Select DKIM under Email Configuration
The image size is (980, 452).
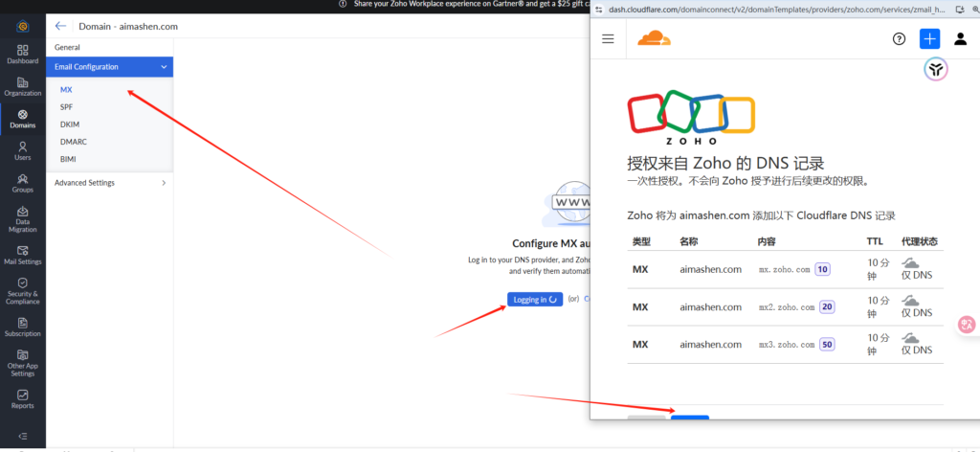coord(69,124)
